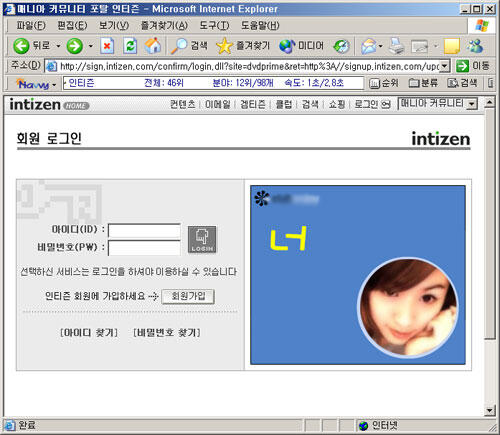500x435 pixels.
Task: Click the 로그인 navigation link
Action: coord(372,104)
